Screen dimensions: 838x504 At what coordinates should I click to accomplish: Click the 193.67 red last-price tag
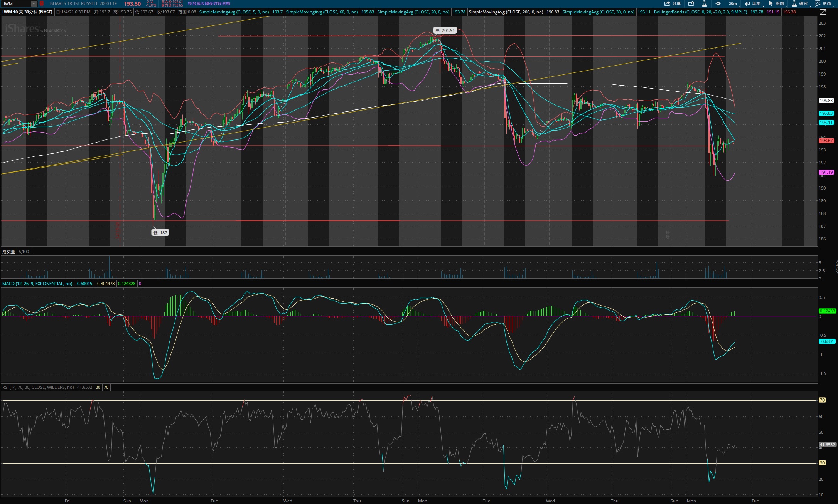click(x=826, y=141)
